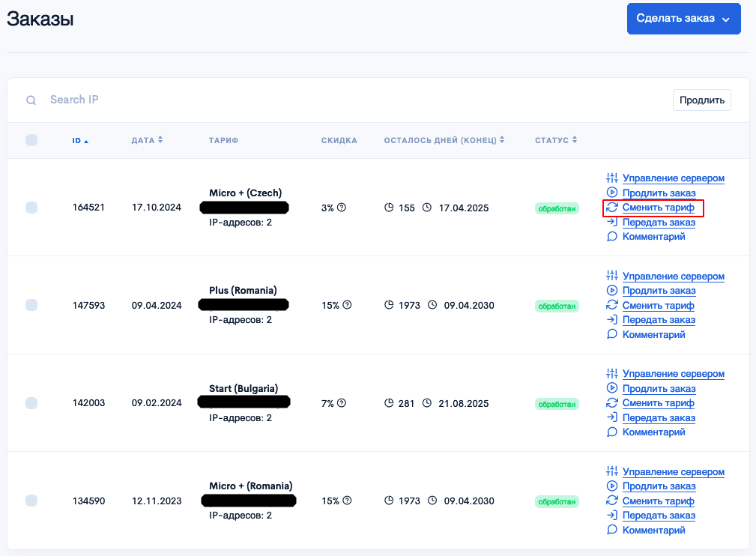Click the Start (Bulgaria) tariff name

244,388
